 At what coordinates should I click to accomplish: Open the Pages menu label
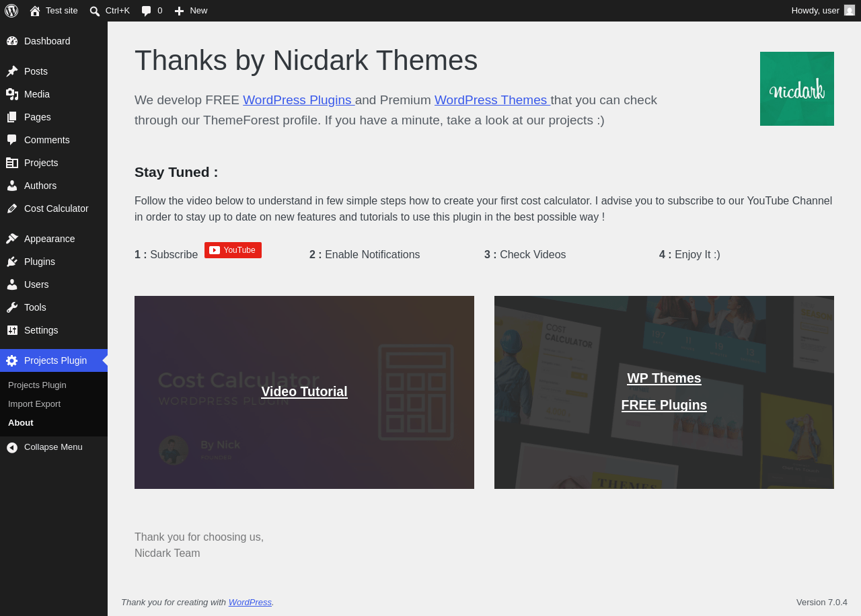38,117
